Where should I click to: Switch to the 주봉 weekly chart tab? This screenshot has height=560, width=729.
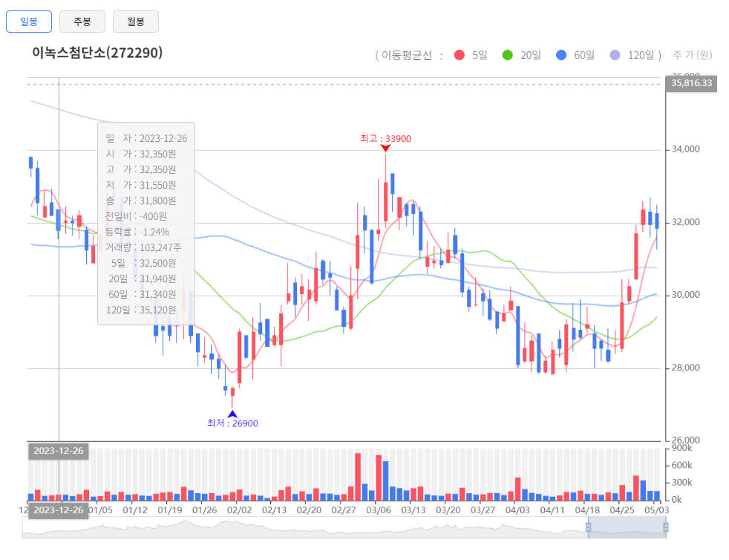82,22
